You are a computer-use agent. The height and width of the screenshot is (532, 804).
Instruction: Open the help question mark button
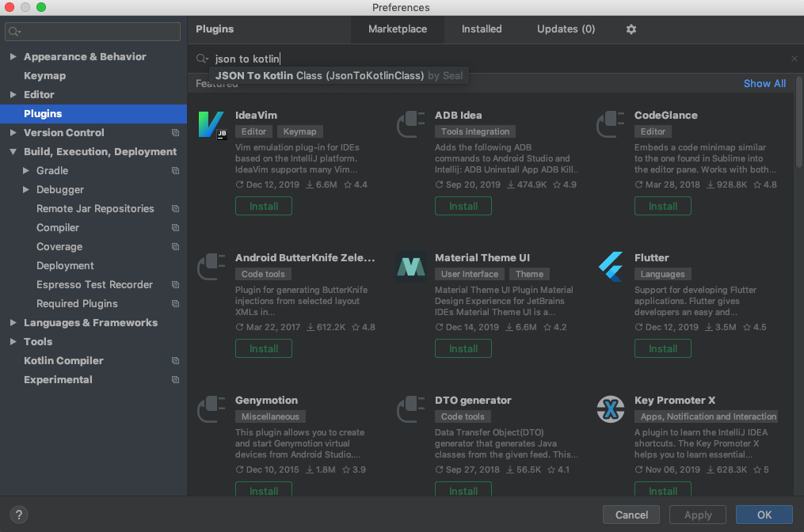click(x=19, y=515)
